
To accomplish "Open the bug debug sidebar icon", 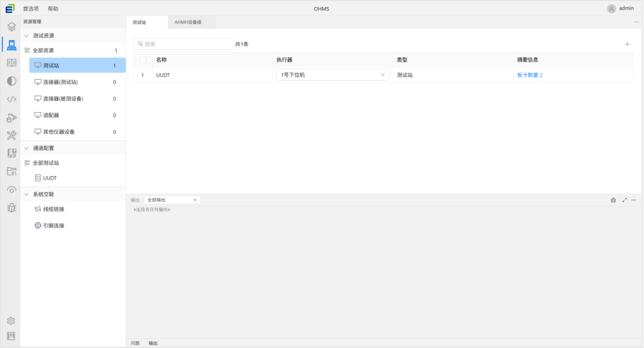I will (12, 207).
